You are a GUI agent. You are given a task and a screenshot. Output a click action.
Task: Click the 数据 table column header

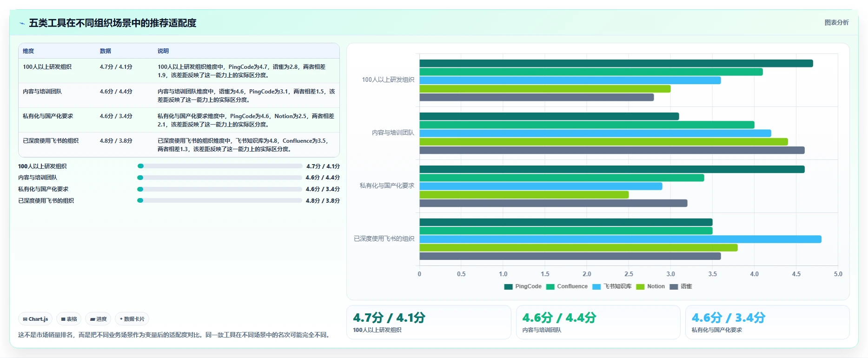coord(106,51)
